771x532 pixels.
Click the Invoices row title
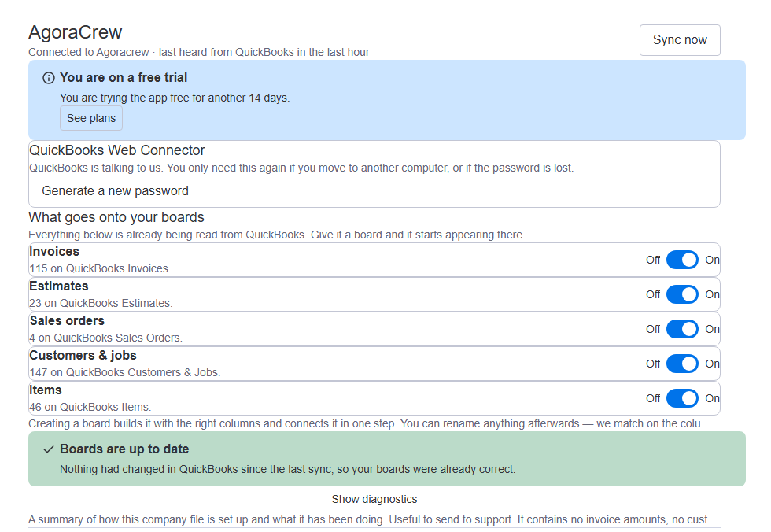pyautogui.click(x=54, y=251)
